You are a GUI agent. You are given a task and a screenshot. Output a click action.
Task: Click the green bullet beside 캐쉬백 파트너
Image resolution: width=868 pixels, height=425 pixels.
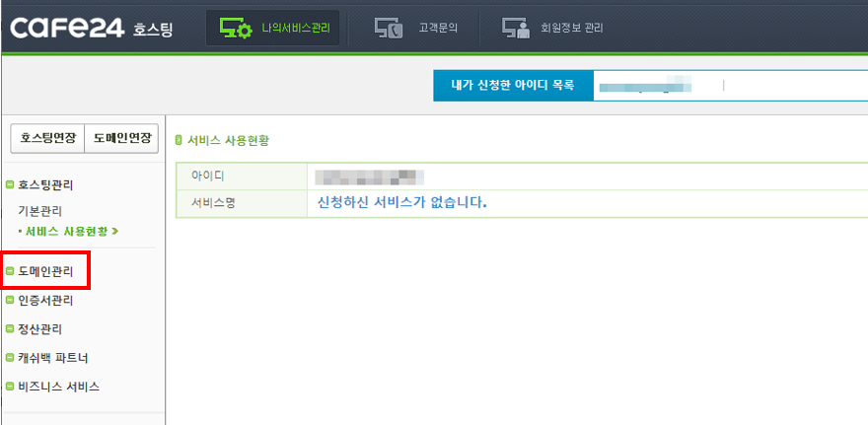pos(9,358)
